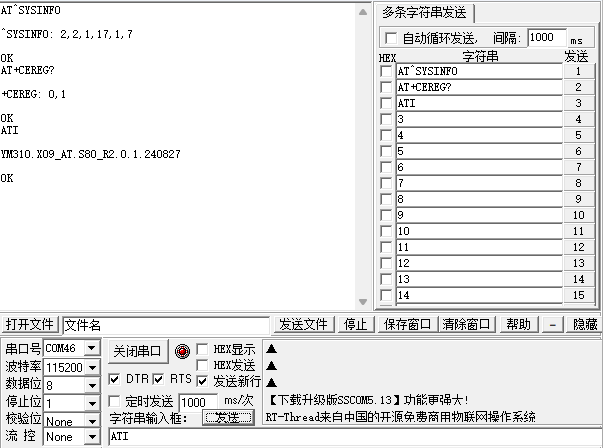The height and width of the screenshot is (448, 603).
Task: Enable the HEX发送 checkbox
Action: pyautogui.click(x=202, y=365)
